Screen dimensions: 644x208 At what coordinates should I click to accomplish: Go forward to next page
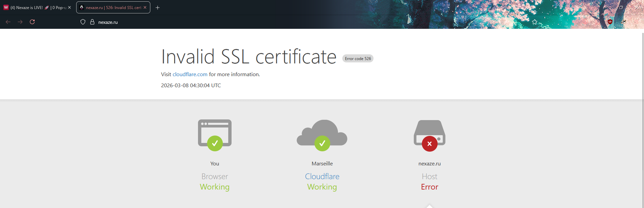pos(20,22)
